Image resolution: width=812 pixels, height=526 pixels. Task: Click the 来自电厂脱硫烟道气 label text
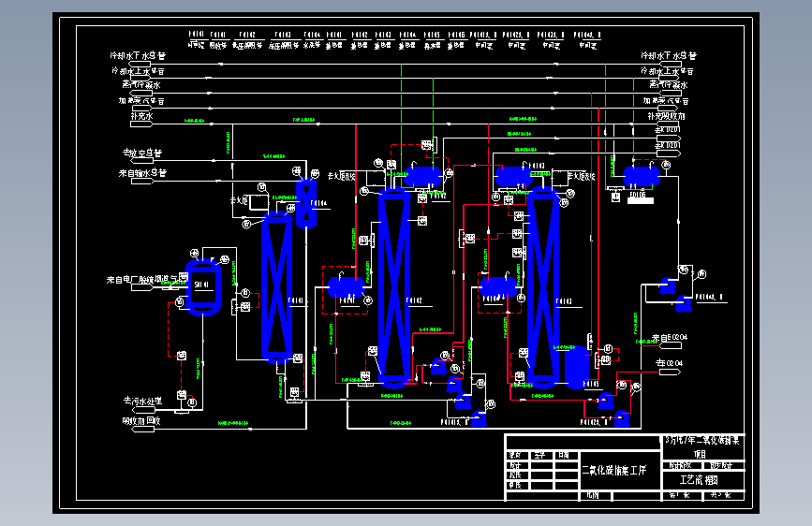tap(143, 280)
